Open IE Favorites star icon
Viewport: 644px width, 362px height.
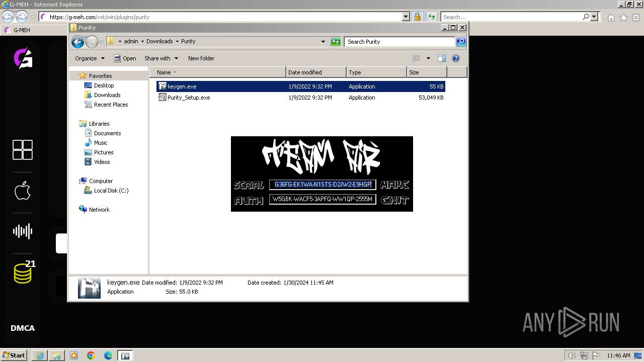coord(623,18)
